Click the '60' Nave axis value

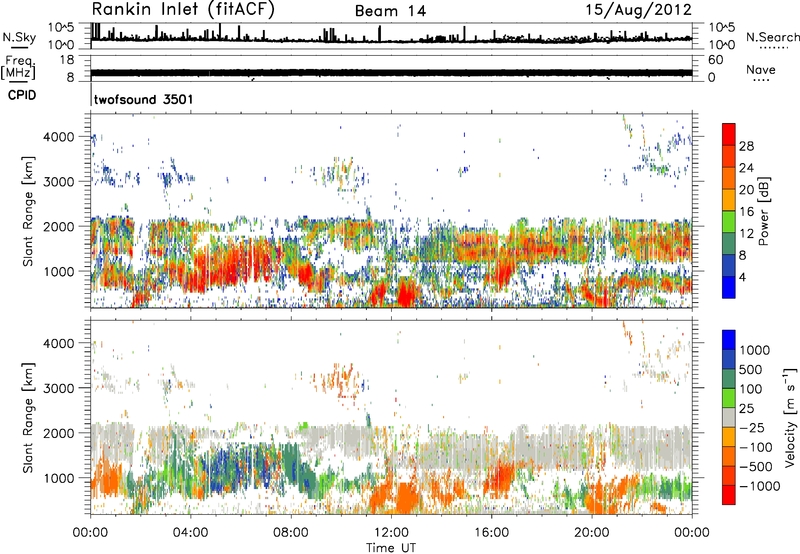[715, 60]
